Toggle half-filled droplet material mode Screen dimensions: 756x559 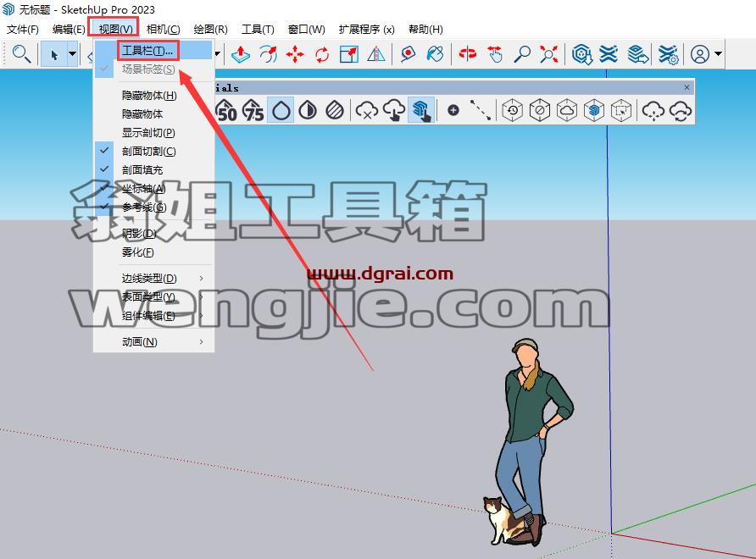click(308, 110)
